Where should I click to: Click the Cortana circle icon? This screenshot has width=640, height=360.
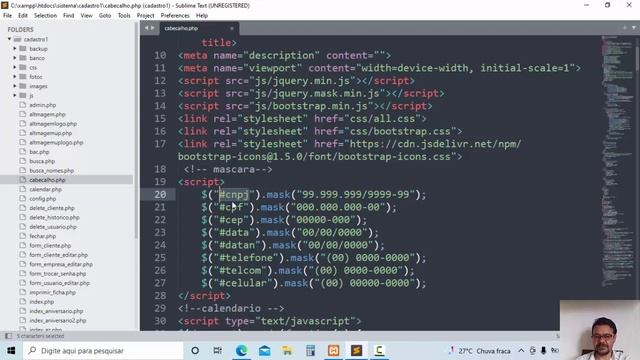(195, 350)
